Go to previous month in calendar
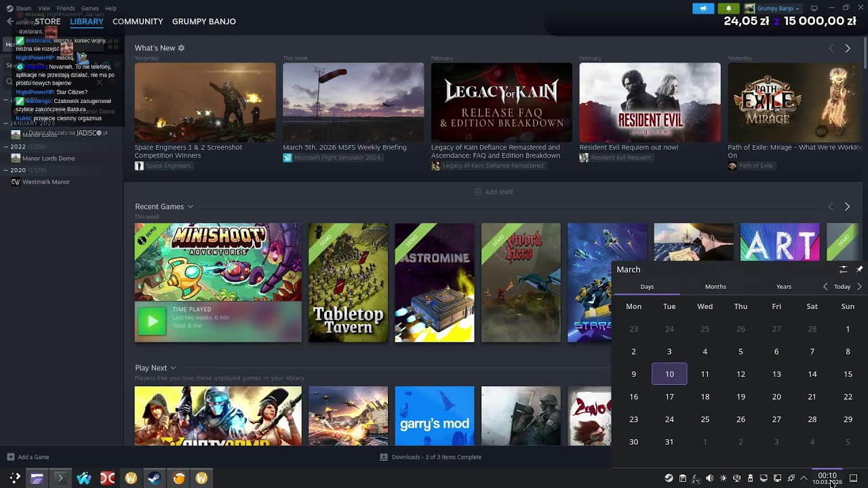 click(x=825, y=287)
